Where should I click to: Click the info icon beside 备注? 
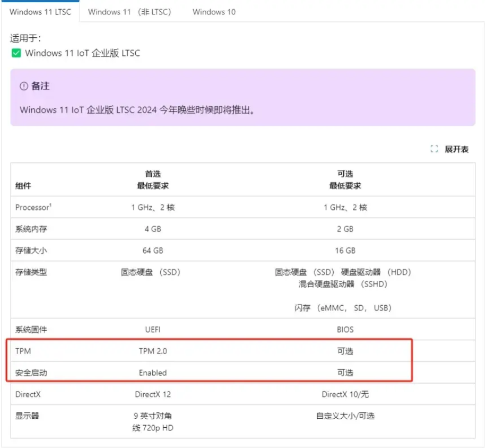(23, 86)
